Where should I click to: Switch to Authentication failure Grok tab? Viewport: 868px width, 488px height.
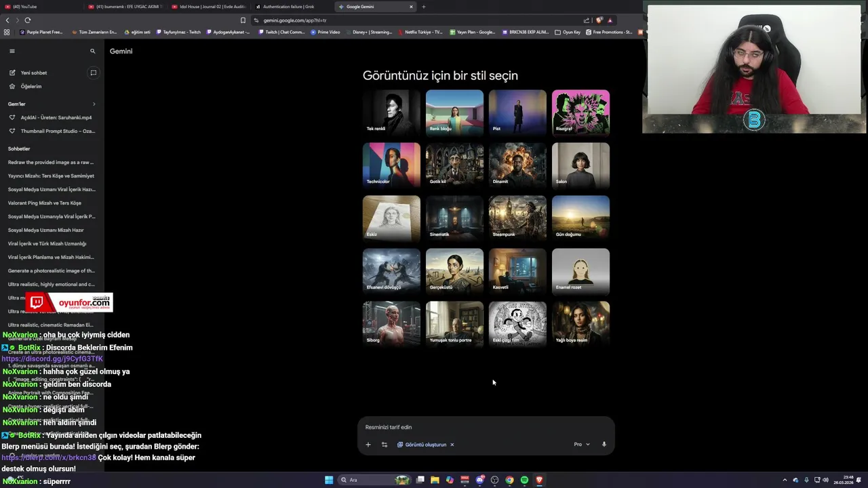coord(292,7)
